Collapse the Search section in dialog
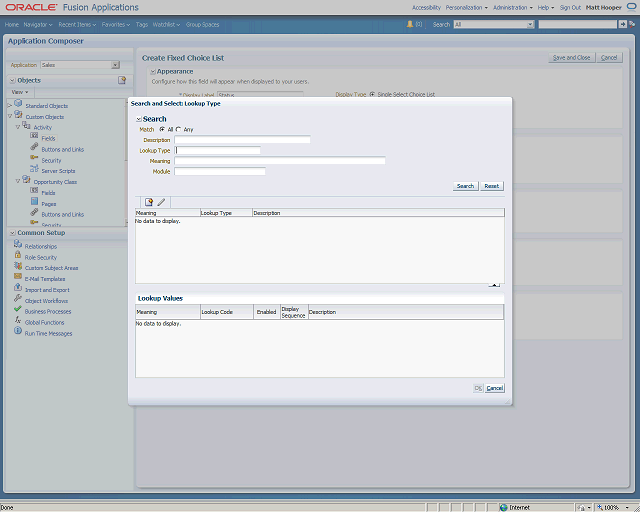Image resolution: width=640 pixels, height=512 pixels. click(x=139, y=119)
